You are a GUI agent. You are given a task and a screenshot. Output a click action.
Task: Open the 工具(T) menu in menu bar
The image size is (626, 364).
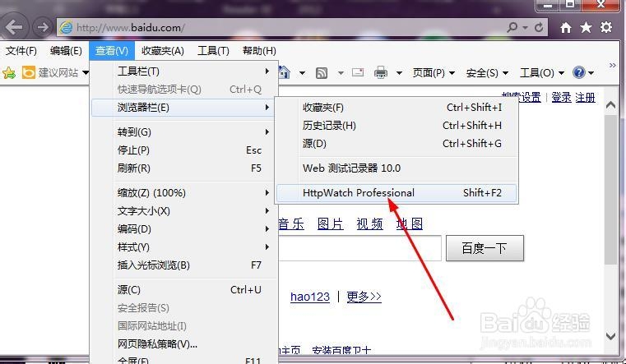pyautogui.click(x=213, y=51)
